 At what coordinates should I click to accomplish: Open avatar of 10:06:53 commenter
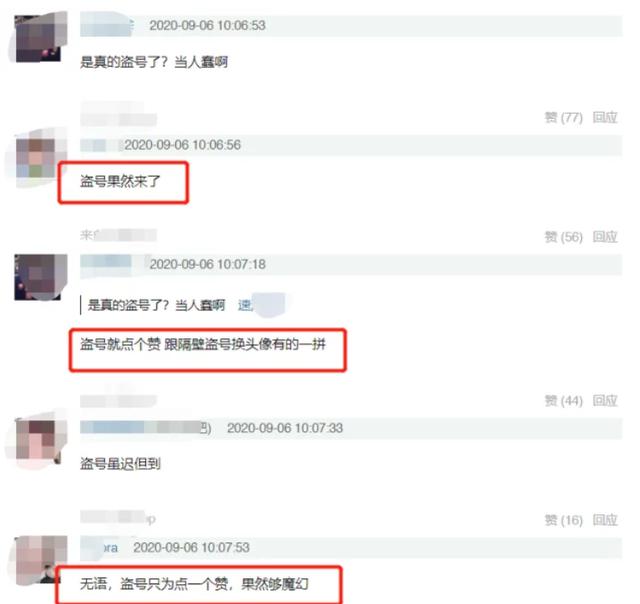39,38
